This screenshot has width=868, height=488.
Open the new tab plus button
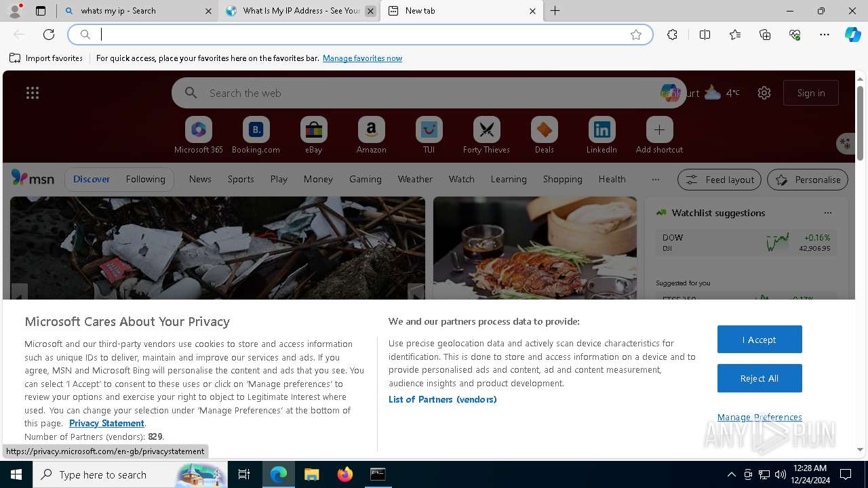[555, 11]
